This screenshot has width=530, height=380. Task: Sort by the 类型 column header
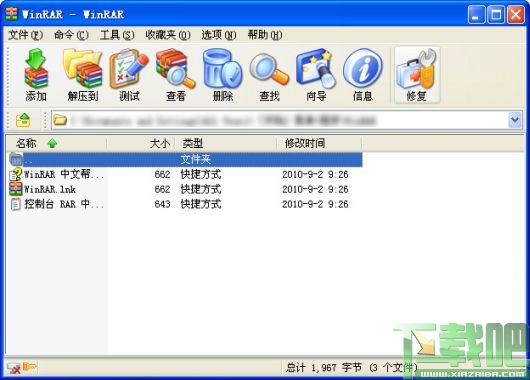[226, 143]
